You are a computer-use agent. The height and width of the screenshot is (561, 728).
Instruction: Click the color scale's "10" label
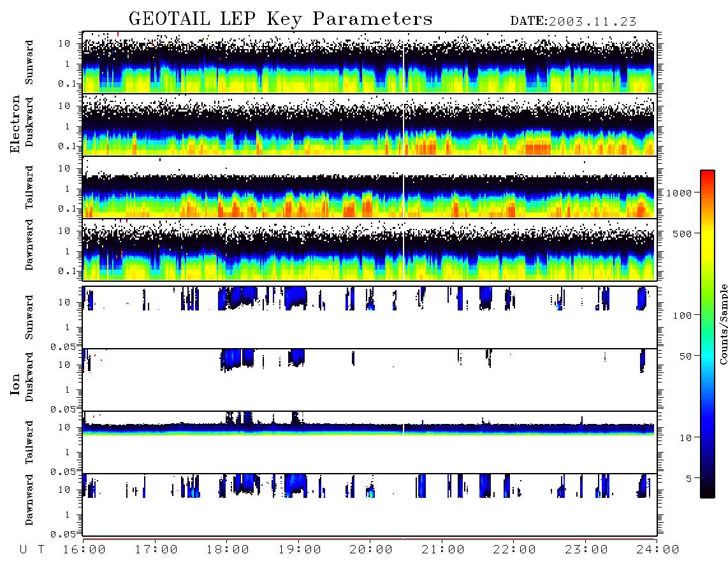click(x=686, y=438)
